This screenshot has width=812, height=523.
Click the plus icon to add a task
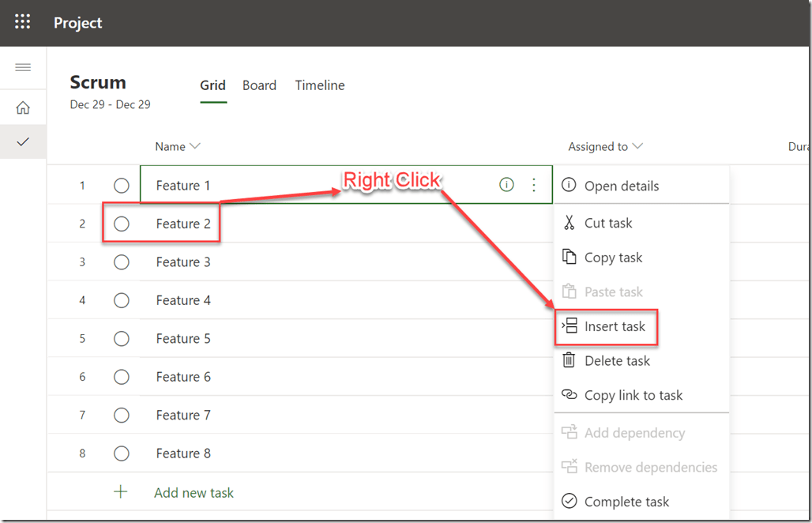click(121, 492)
